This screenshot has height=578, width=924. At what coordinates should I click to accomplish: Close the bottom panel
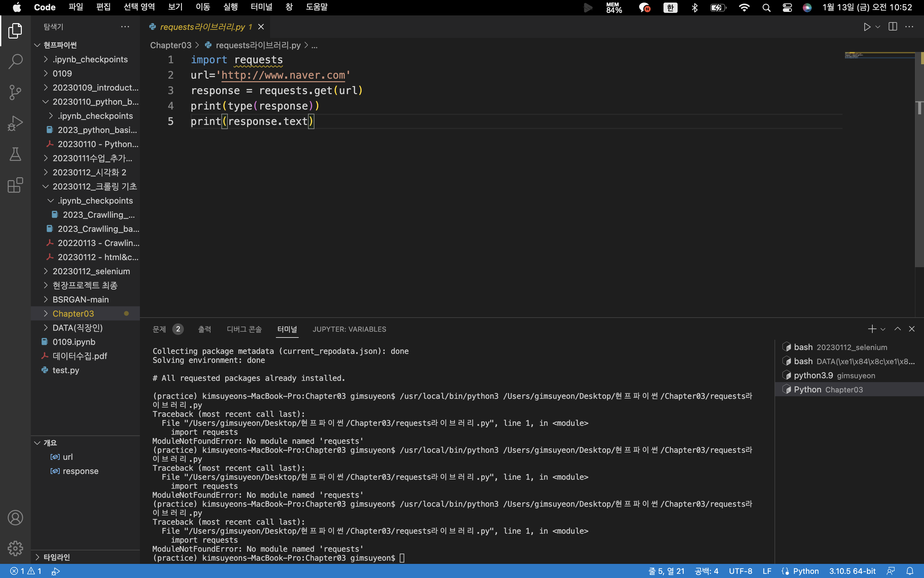click(x=912, y=329)
